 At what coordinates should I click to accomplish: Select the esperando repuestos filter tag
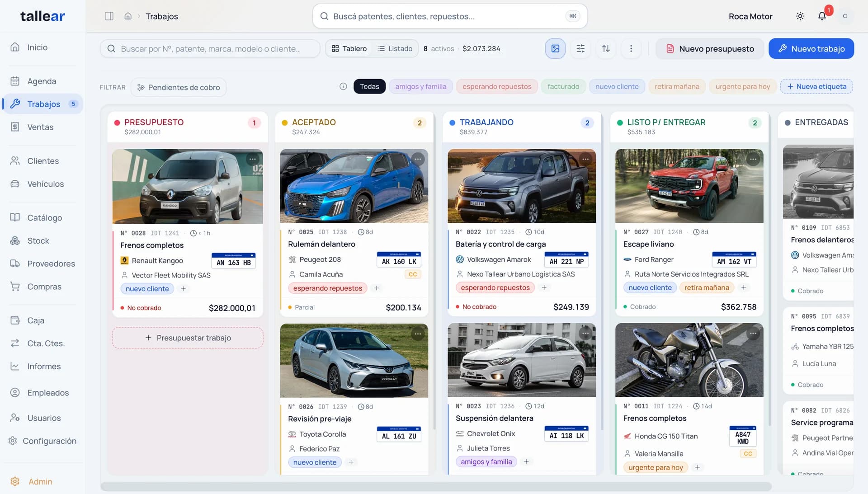pos(497,86)
